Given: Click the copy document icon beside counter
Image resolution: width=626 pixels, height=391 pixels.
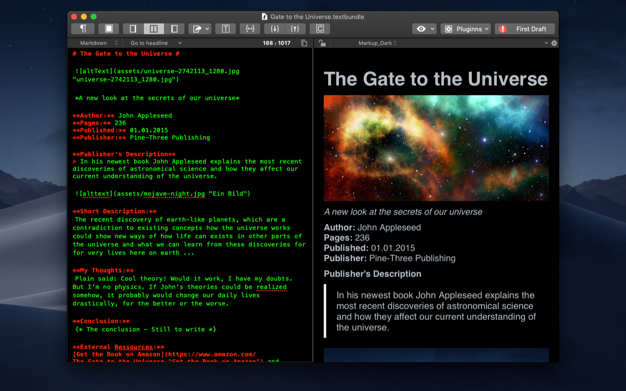Looking at the screenshot, I should tap(304, 43).
